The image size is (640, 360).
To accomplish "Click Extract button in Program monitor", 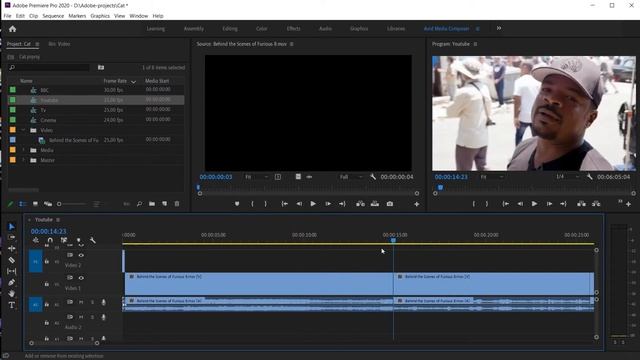I will tap(596, 204).
